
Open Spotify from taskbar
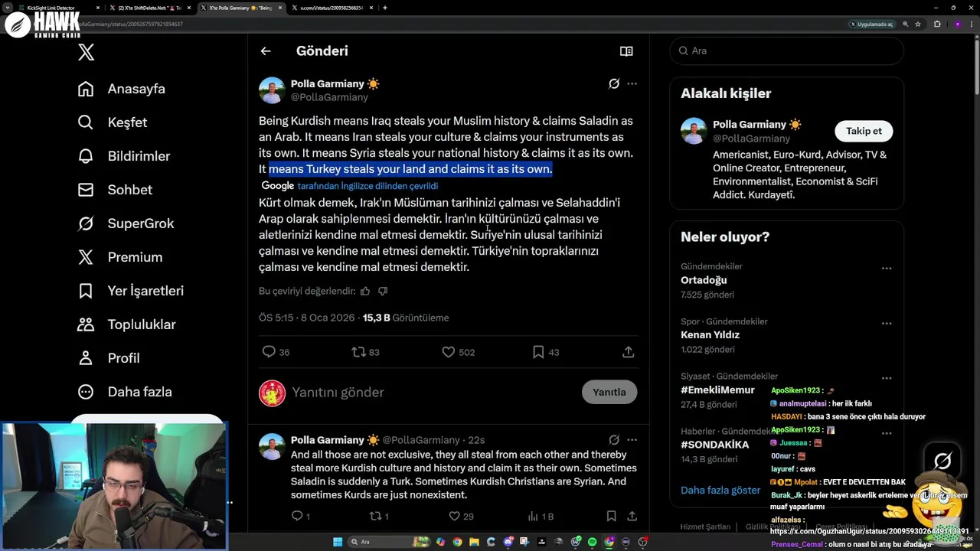pos(592,542)
